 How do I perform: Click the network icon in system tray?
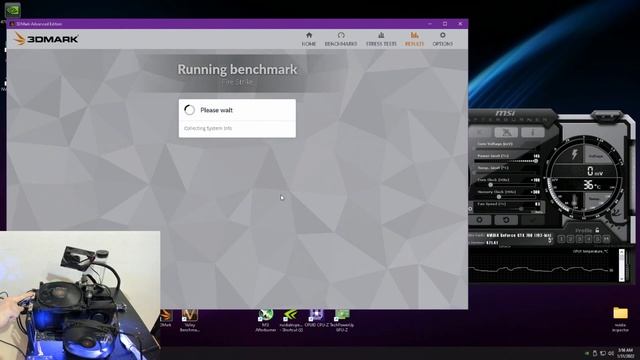click(x=603, y=353)
